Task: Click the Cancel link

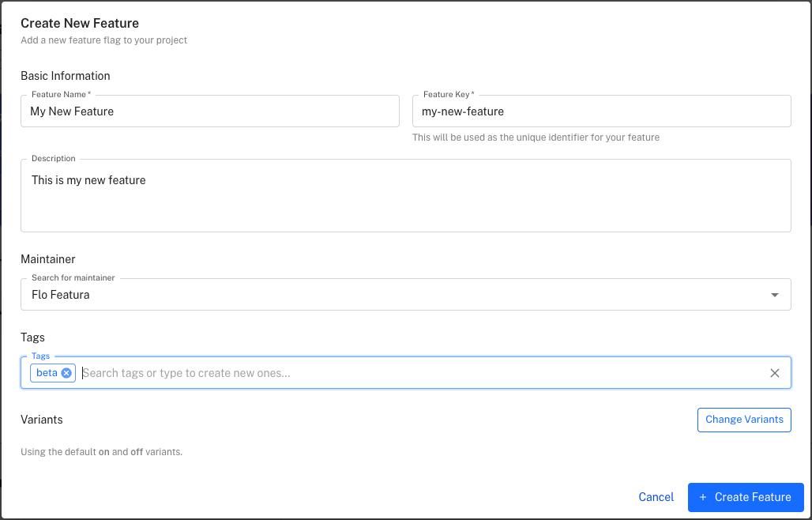Action: click(x=656, y=497)
